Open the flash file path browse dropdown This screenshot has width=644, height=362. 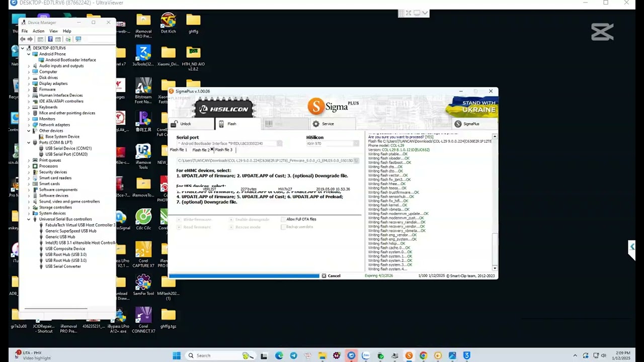pos(356,161)
